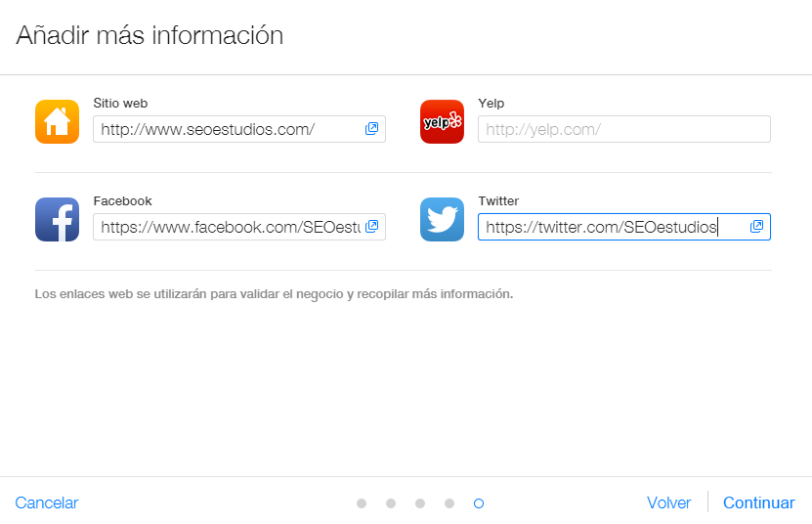
Task: Select the current fifth step dot
Action: point(479,503)
